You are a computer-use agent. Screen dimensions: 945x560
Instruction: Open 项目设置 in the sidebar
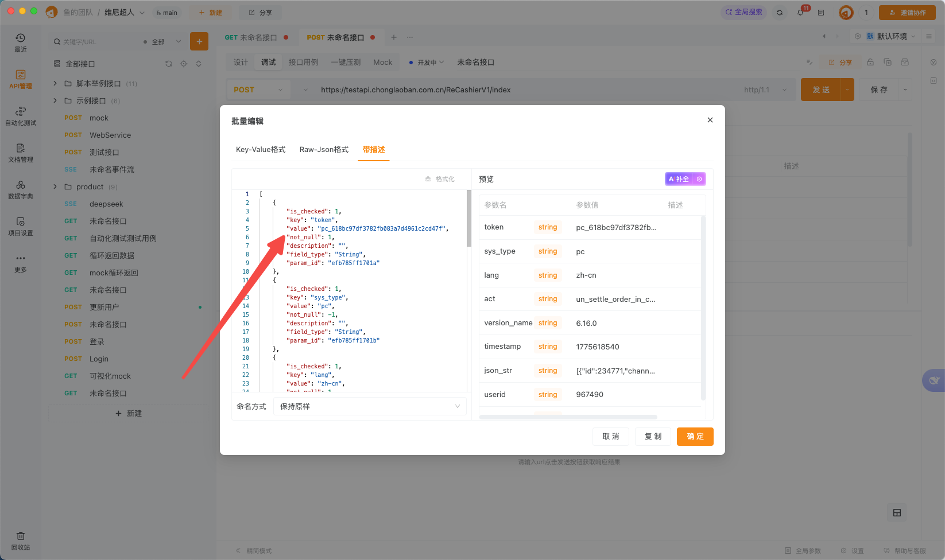tap(21, 226)
